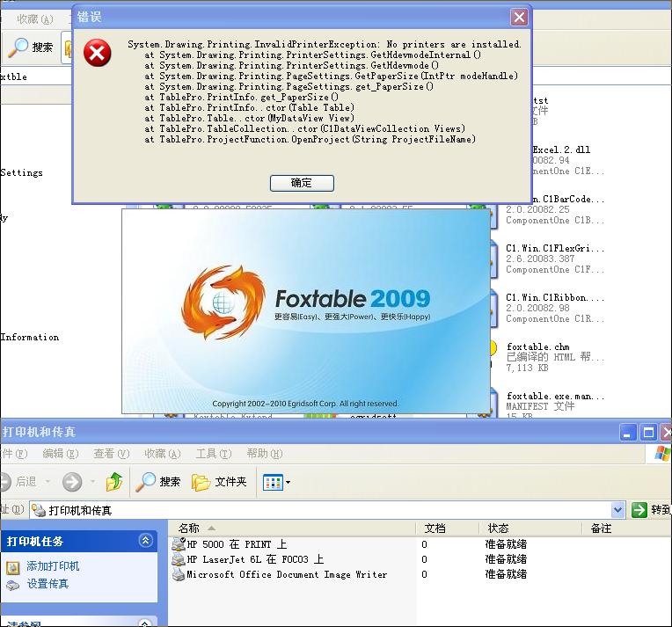Click the Views icon in printers toolbar
The image size is (672, 627).
[273, 482]
